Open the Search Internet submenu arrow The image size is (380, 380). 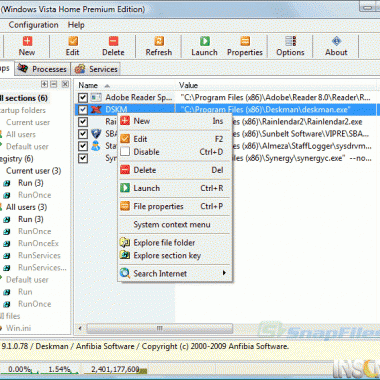[x=224, y=273]
